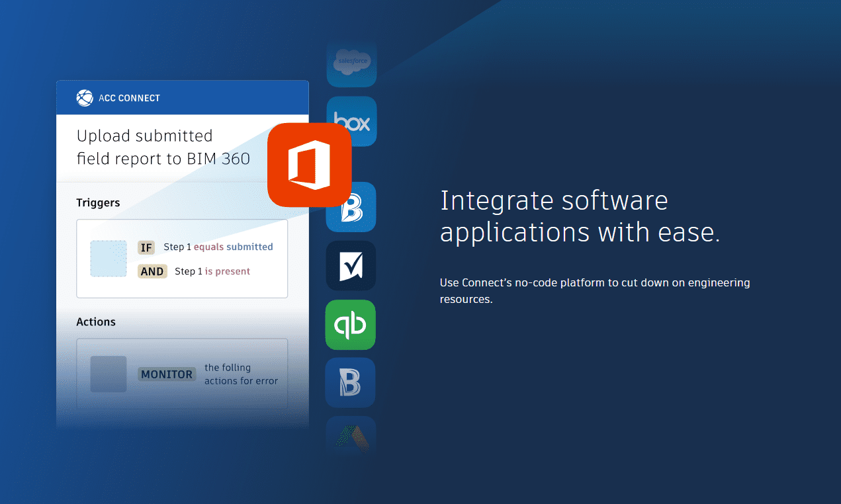Click the Triggers section label
This screenshot has width=841, height=504.
[x=98, y=202]
